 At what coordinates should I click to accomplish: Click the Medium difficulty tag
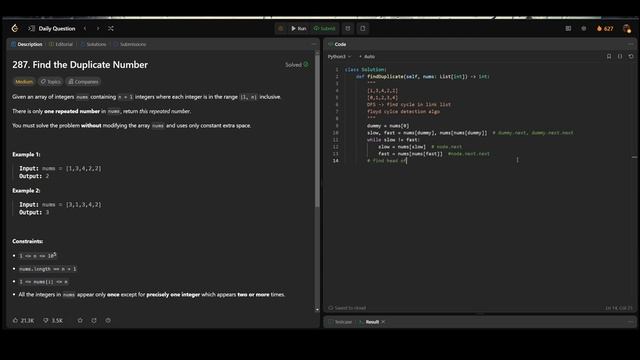point(24,82)
